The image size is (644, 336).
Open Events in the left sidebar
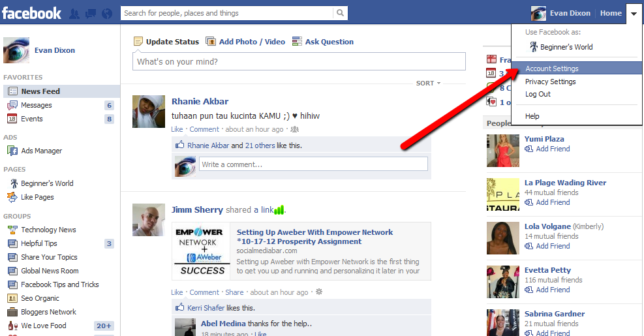point(31,119)
